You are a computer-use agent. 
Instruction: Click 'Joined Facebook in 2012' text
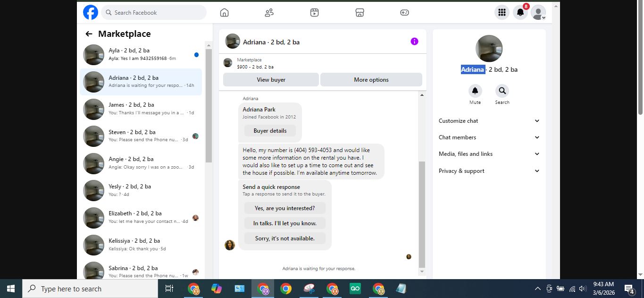(269, 117)
